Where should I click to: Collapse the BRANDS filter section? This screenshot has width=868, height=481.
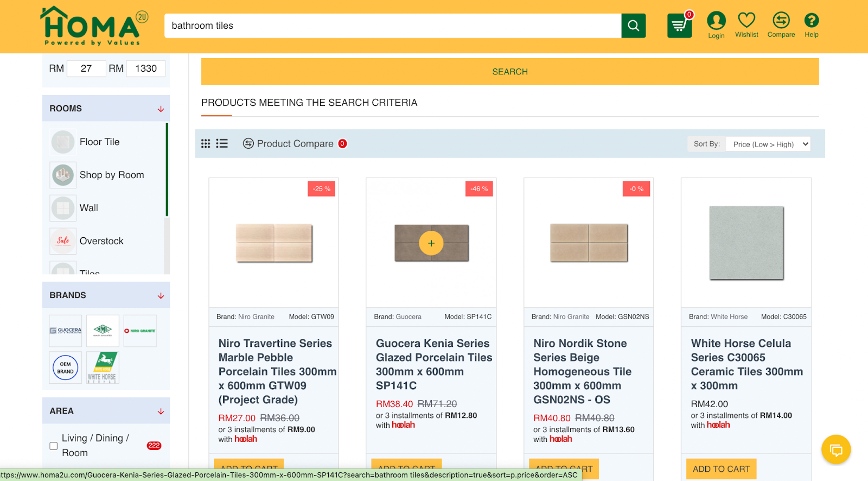[x=161, y=295]
